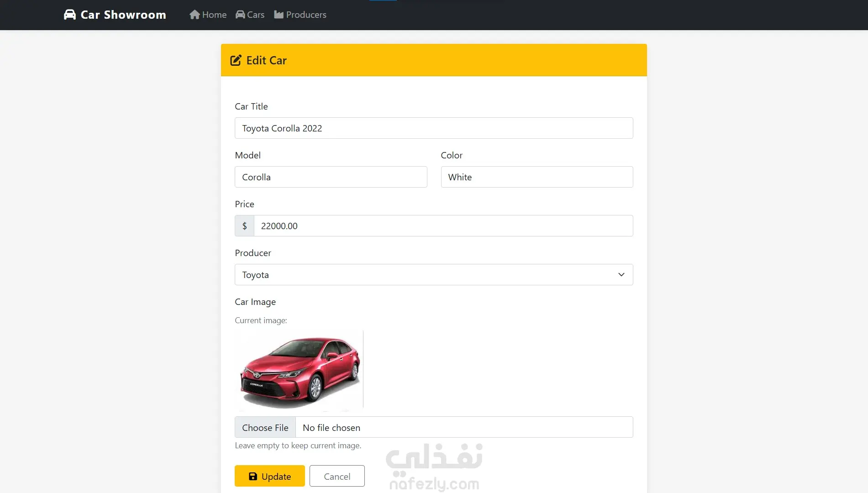Image resolution: width=868 pixels, height=493 pixels.
Task: Focus the Color input with White
Action: [537, 177]
